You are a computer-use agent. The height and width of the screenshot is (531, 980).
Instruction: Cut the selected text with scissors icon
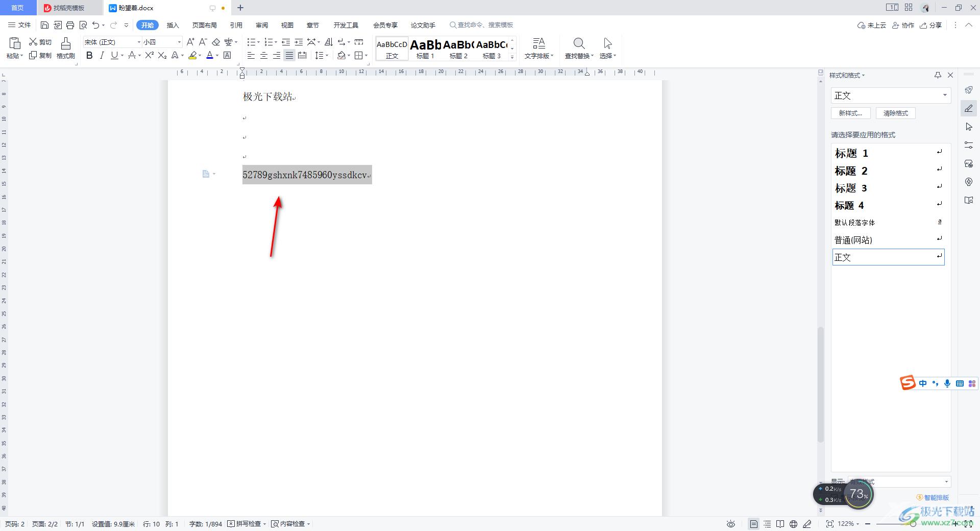[40, 42]
